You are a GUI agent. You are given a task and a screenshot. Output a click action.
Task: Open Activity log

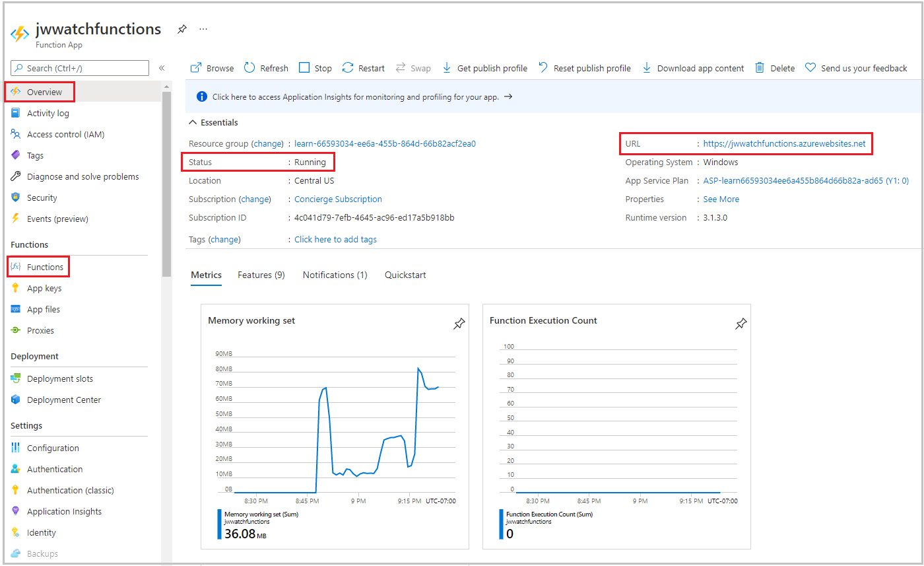click(48, 113)
